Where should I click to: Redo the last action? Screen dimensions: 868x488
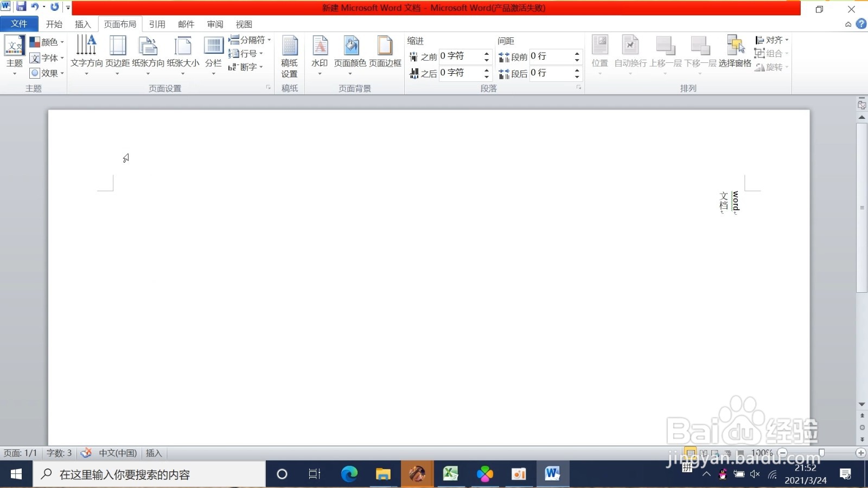pos(55,7)
